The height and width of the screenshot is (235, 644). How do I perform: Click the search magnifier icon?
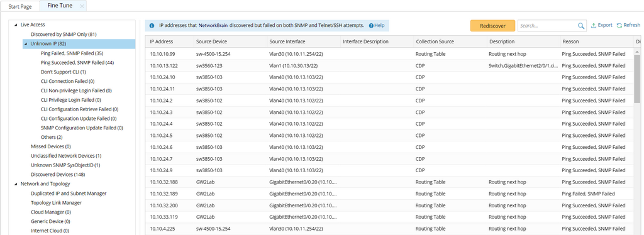[581, 26]
